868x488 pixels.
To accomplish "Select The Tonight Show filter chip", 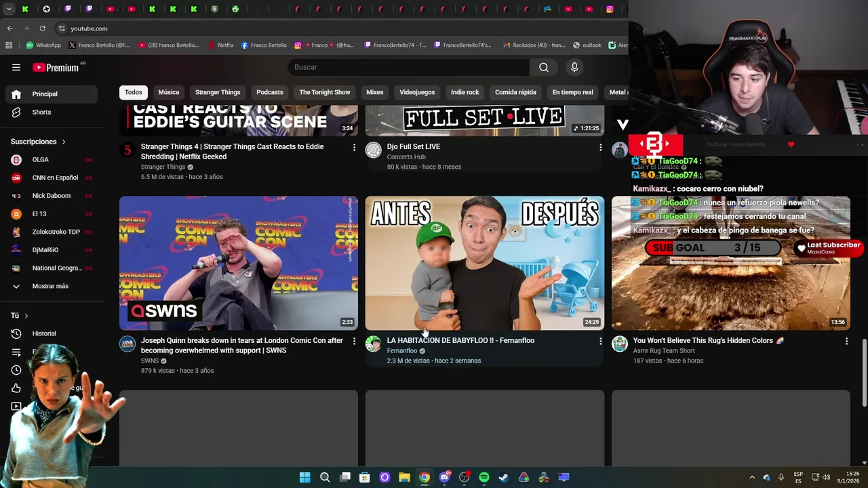I will click(325, 92).
